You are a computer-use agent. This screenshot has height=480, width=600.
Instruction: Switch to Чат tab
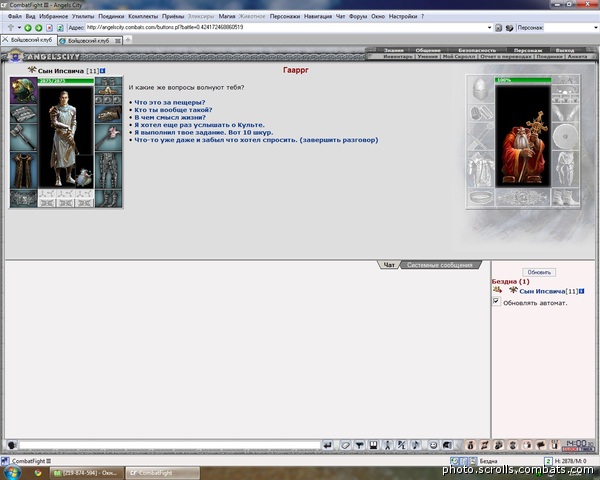(x=389, y=265)
